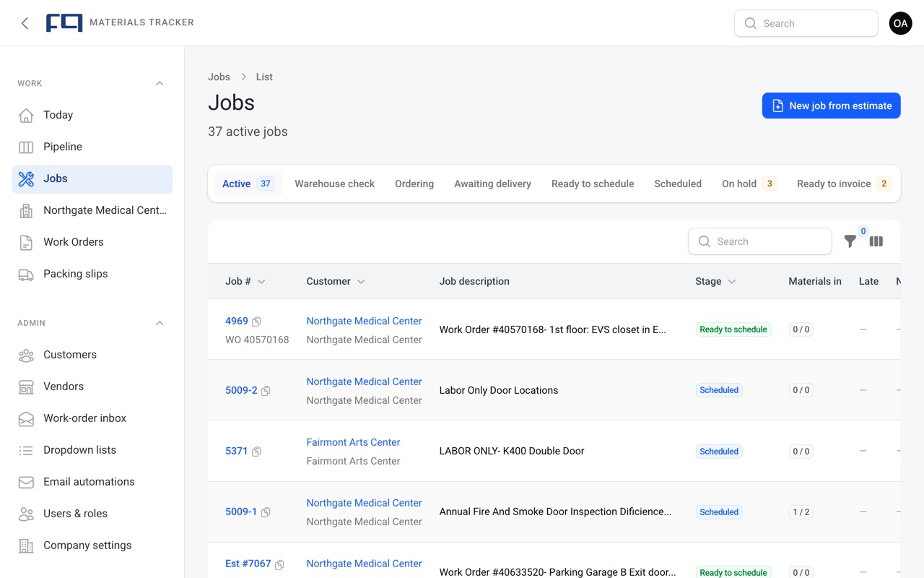
Task: Collapse the ADMIN sidebar section
Action: [x=160, y=323]
